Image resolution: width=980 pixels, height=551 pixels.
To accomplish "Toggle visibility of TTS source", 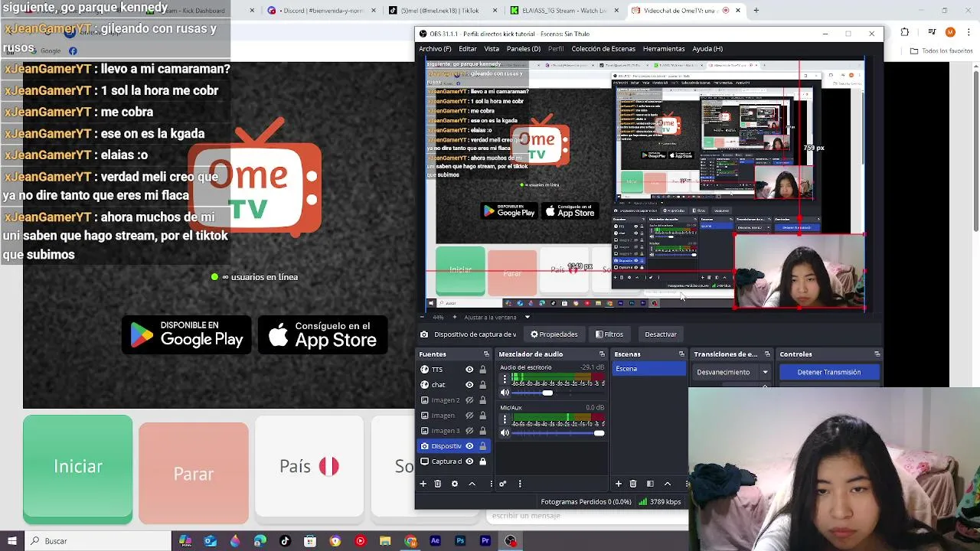I will 469,370.
